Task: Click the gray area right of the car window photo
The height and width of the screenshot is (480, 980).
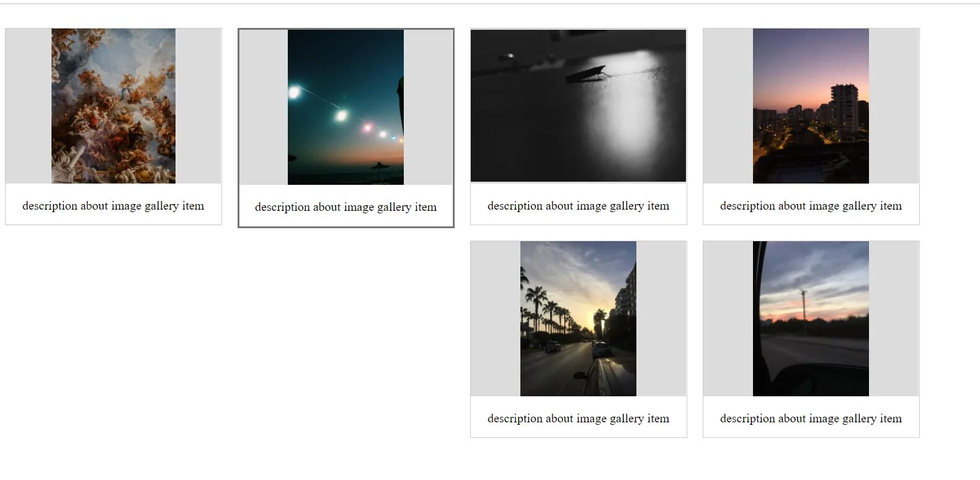Action: point(894,319)
